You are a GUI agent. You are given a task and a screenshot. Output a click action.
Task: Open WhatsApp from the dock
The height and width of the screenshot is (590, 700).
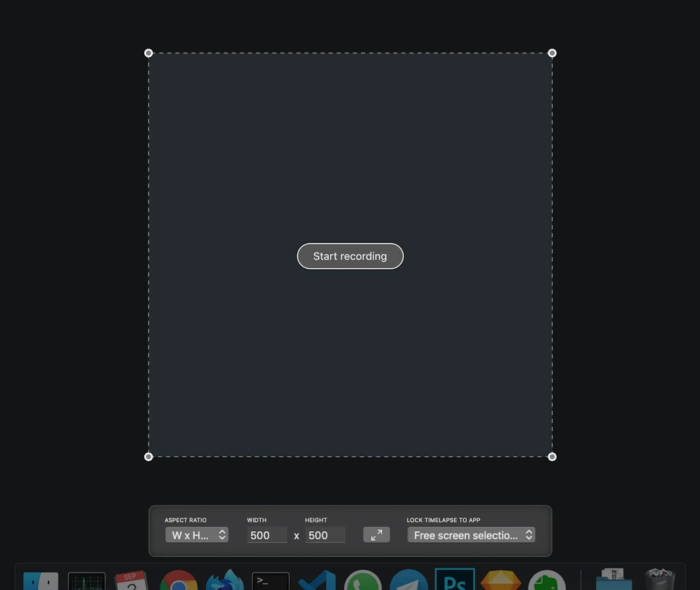tap(362, 581)
